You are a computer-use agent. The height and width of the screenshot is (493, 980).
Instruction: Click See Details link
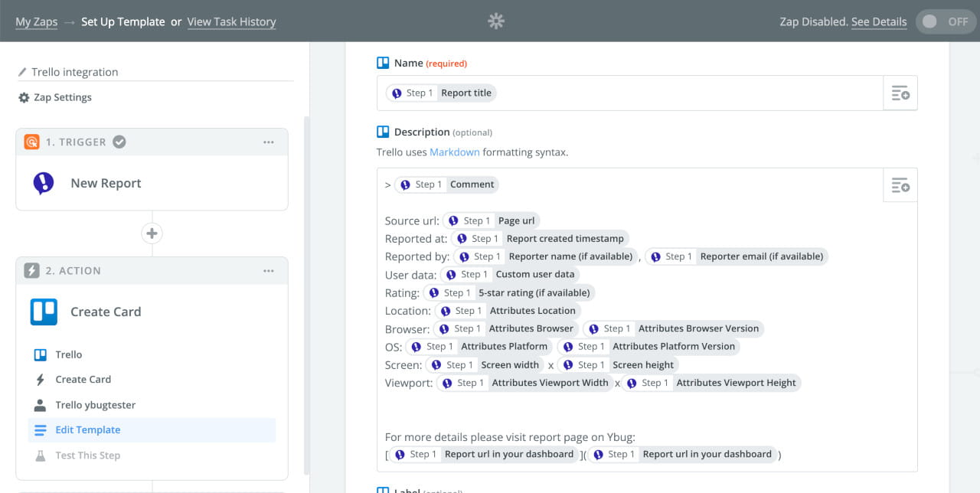click(x=879, y=21)
